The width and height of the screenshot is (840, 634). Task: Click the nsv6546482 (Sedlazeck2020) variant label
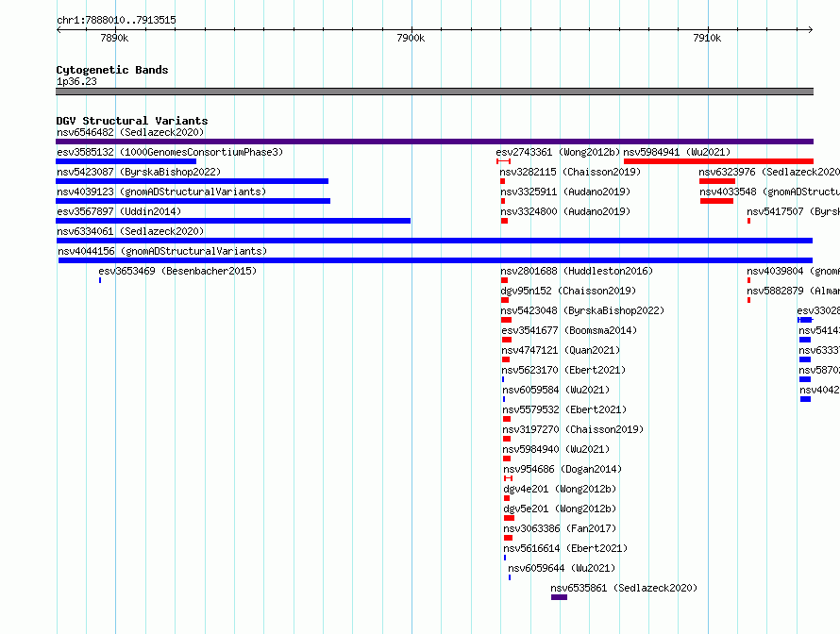click(130, 132)
